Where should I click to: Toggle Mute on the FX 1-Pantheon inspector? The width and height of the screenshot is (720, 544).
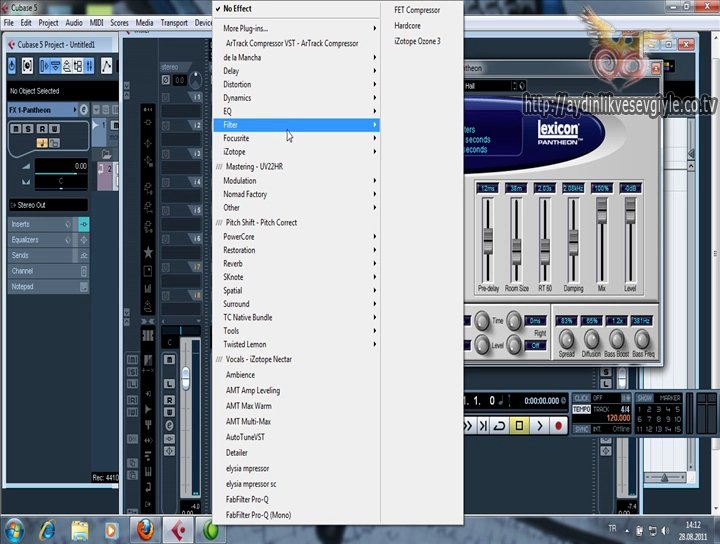click(x=16, y=129)
